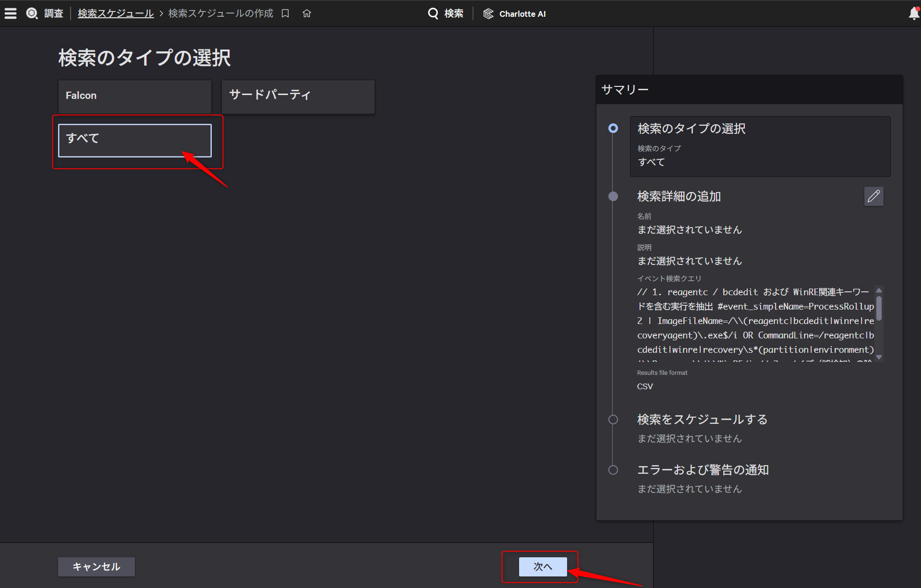Screen dimensions: 921x588
Task: Click the 検索のタイプの選択 step indicator
Action: (x=613, y=128)
